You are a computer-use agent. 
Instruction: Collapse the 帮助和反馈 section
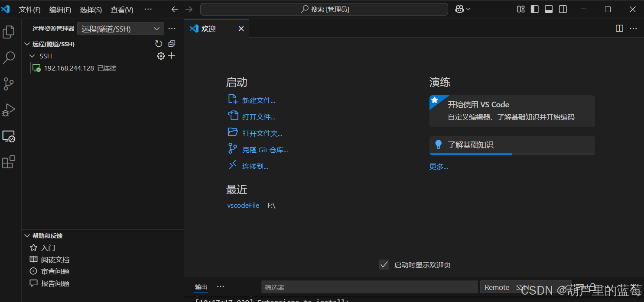(x=27, y=236)
